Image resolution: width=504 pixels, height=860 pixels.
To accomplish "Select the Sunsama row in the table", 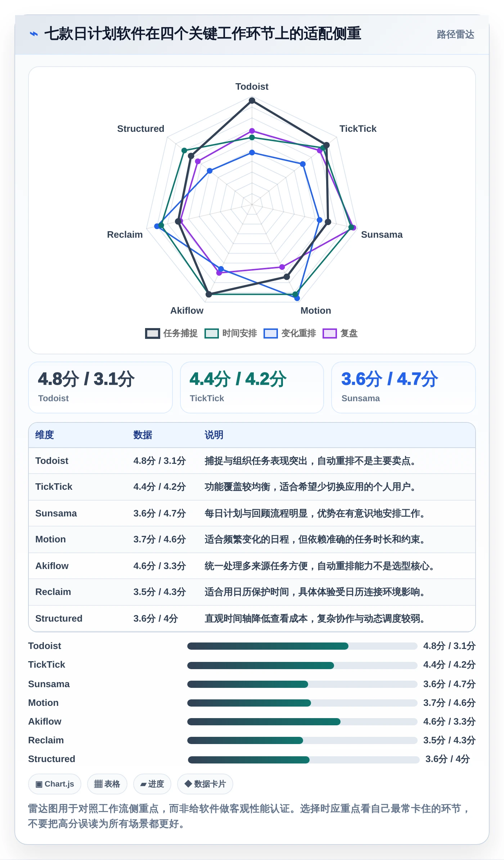I will click(x=252, y=514).
